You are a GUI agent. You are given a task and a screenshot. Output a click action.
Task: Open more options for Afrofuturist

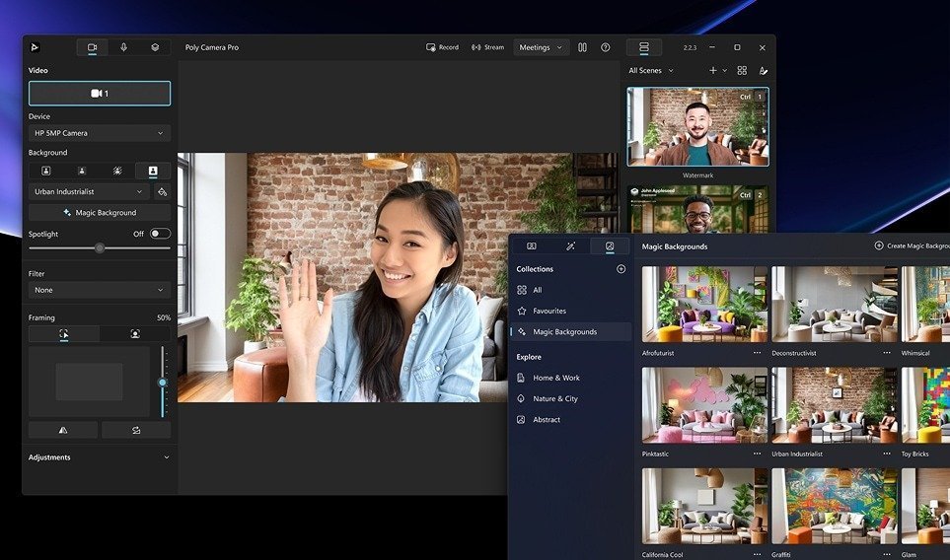coord(757,353)
